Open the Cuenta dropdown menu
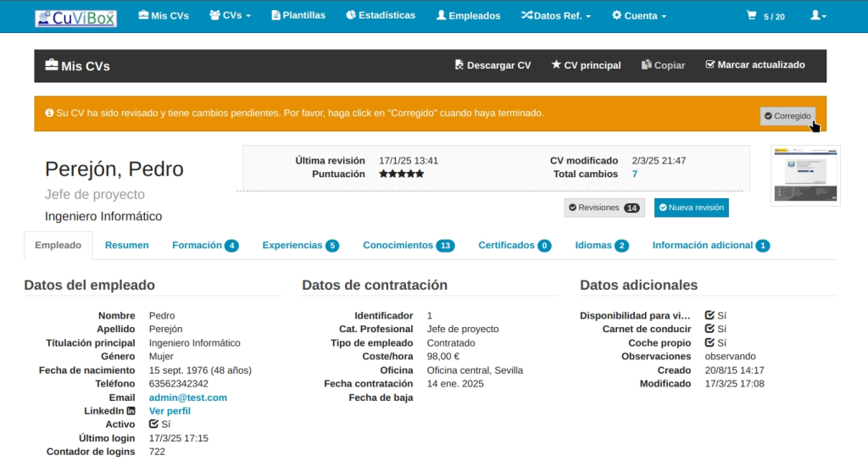 coord(638,15)
